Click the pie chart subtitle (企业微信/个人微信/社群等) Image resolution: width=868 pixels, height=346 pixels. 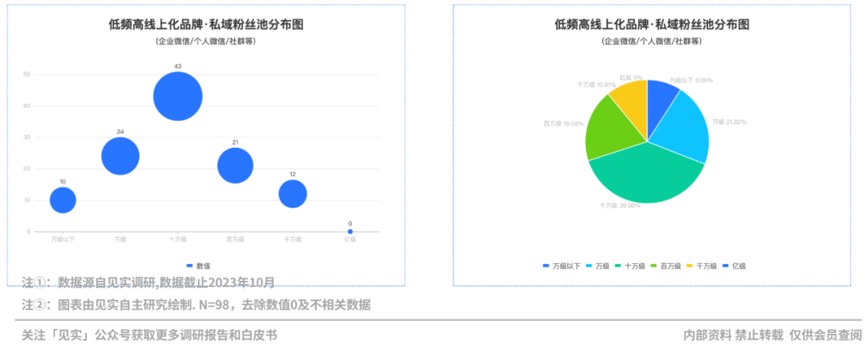pyautogui.click(x=652, y=41)
